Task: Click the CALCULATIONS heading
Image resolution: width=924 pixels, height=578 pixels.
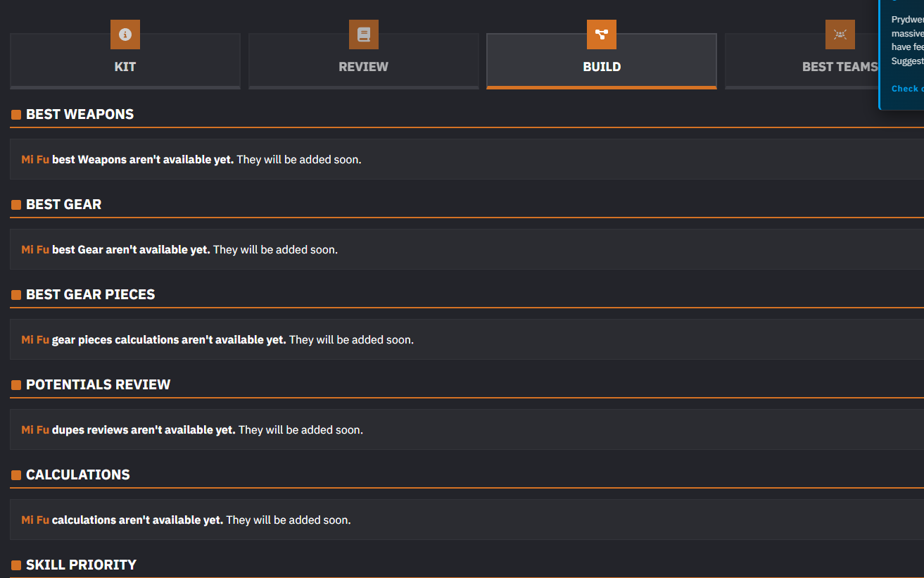Action: click(x=78, y=475)
